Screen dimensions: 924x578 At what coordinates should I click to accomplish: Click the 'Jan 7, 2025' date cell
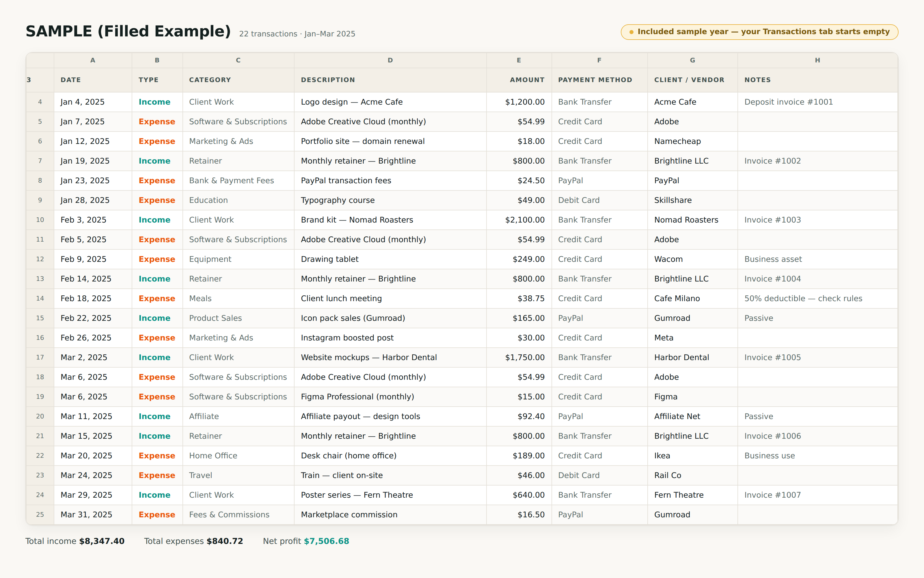[x=93, y=122]
